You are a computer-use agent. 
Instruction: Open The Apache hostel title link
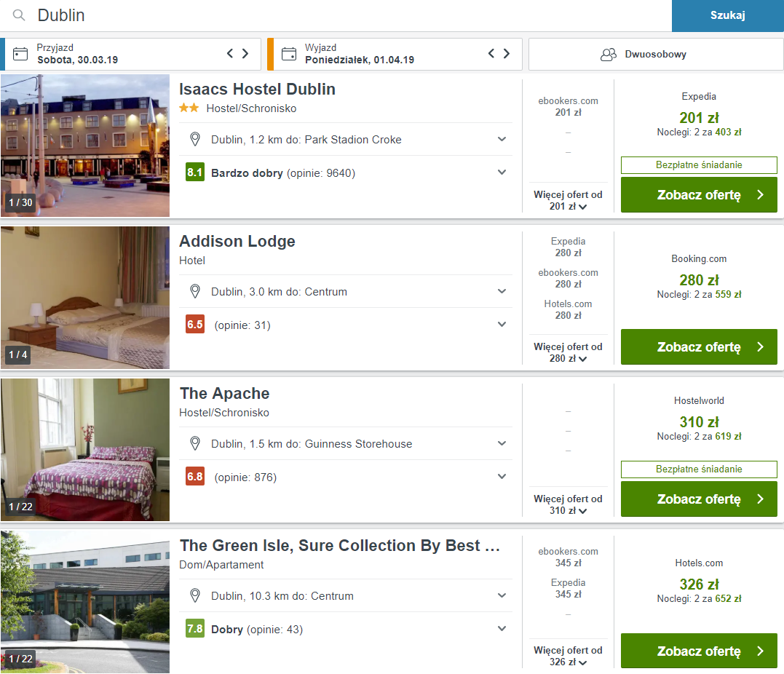pos(224,393)
